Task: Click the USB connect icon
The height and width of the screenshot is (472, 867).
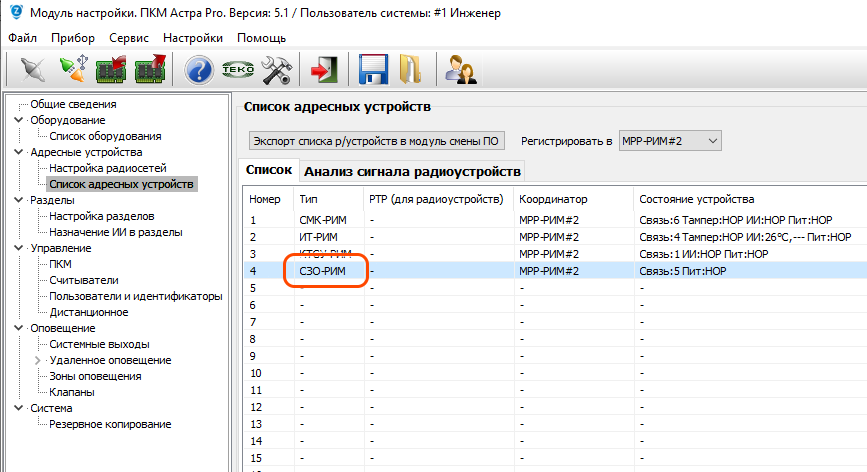Action: coord(72,69)
